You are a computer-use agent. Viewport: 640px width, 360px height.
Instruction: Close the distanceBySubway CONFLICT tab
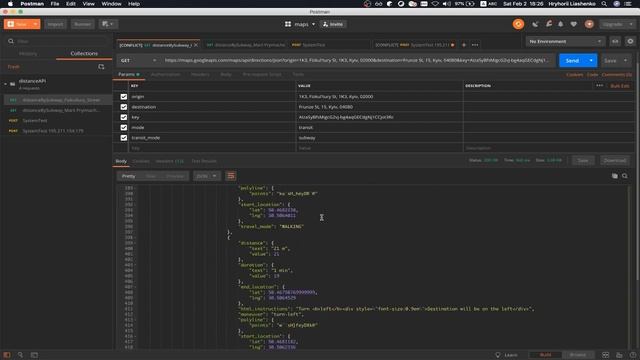click(196, 45)
